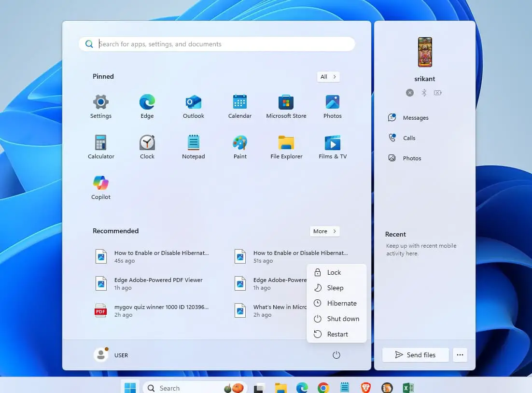Open the three-dot phone options menu

pyautogui.click(x=460, y=355)
